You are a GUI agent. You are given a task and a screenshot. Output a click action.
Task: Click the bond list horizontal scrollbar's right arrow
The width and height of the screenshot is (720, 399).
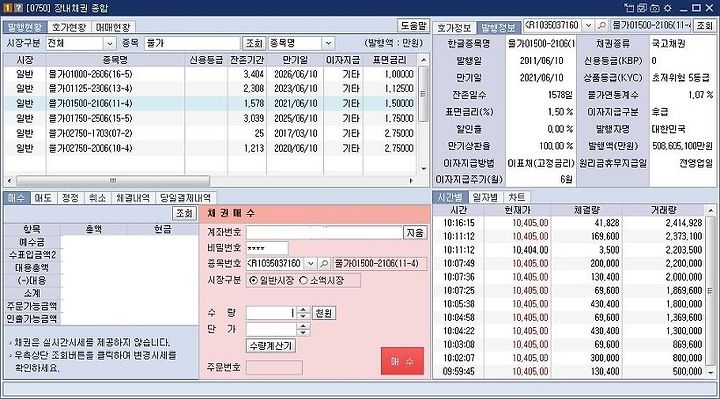pos(411,180)
